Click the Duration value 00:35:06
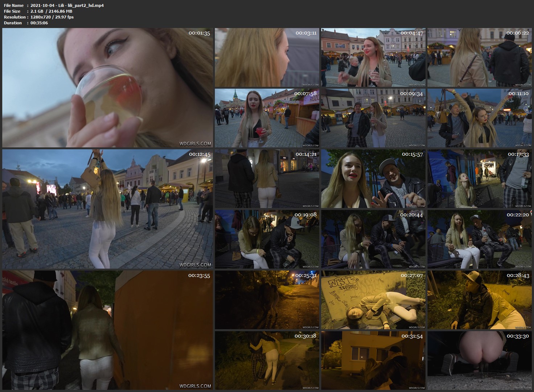The height and width of the screenshot is (392, 534). coord(39,23)
